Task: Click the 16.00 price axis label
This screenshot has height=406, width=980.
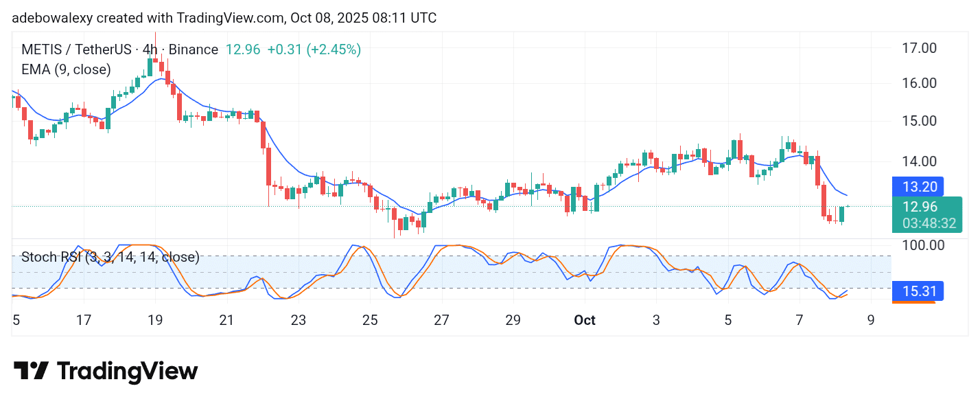Action: pyautogui.click(x=918, y=83)
